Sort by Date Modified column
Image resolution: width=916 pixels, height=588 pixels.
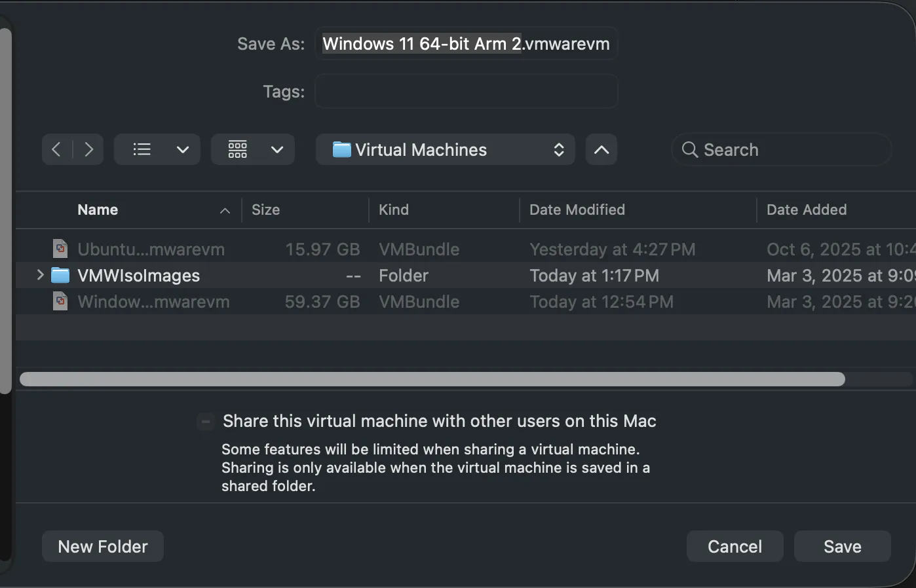(x=577, y=210)
